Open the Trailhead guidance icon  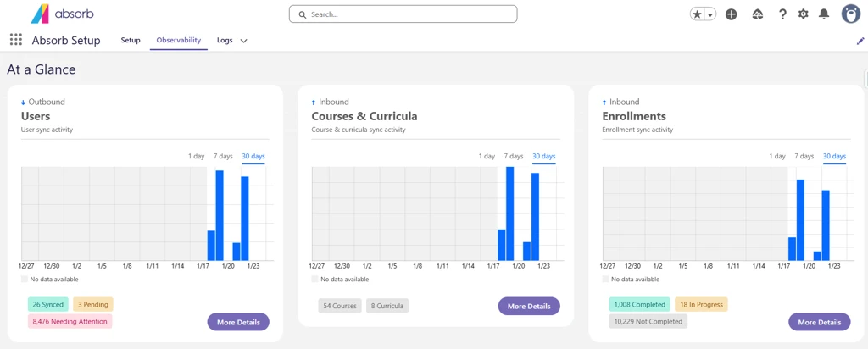click(758, 14)
